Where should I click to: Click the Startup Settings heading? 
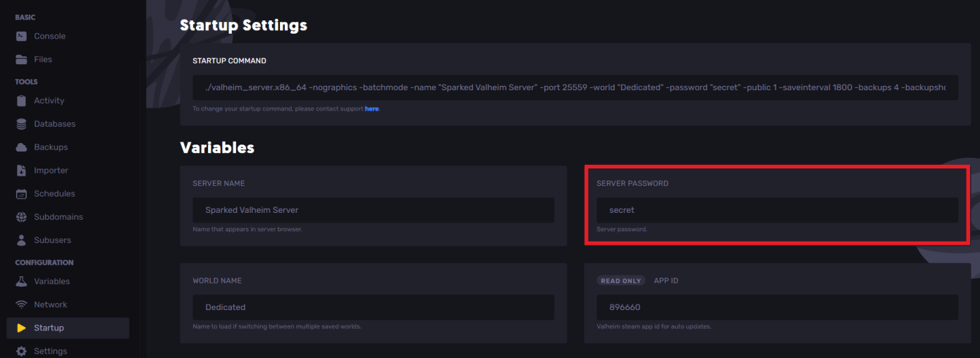243,25
